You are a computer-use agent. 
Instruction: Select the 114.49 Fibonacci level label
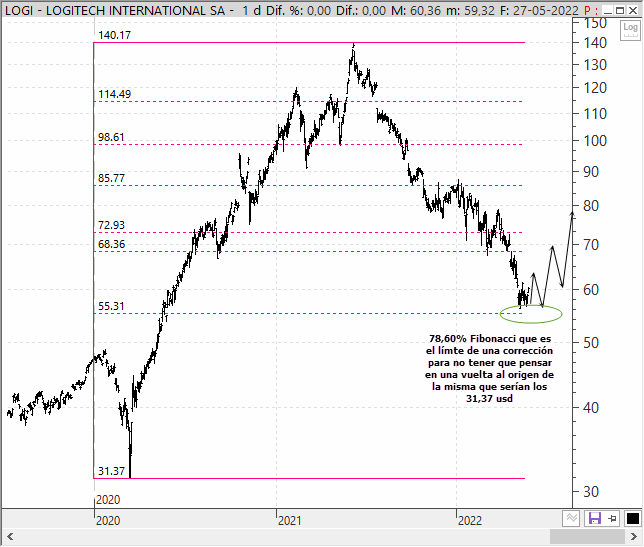point(114,94)
